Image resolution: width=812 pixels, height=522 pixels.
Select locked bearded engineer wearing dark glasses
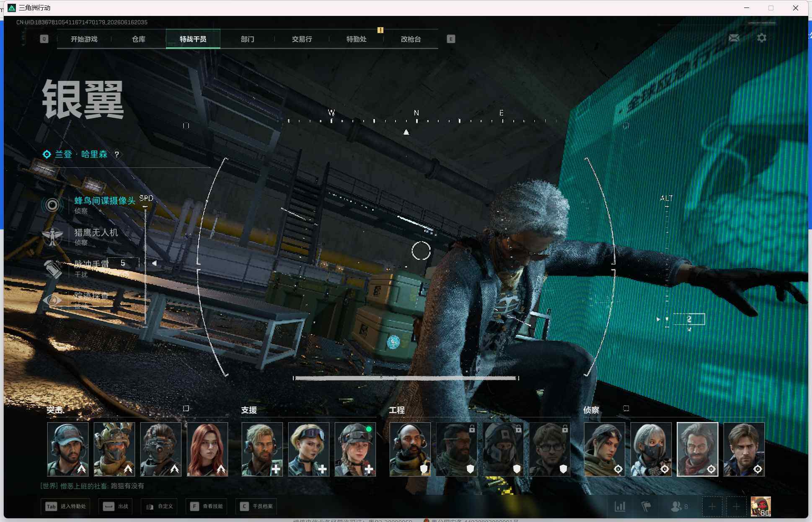pyautogui.click(x=457, y=449)
